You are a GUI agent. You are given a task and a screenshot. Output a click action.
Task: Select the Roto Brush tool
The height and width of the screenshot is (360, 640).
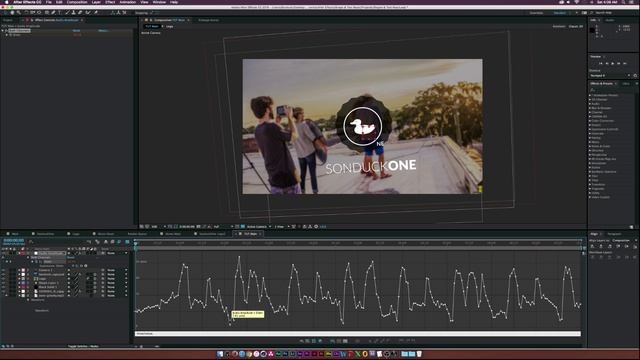pyautogui.click(x=87, y=13)
